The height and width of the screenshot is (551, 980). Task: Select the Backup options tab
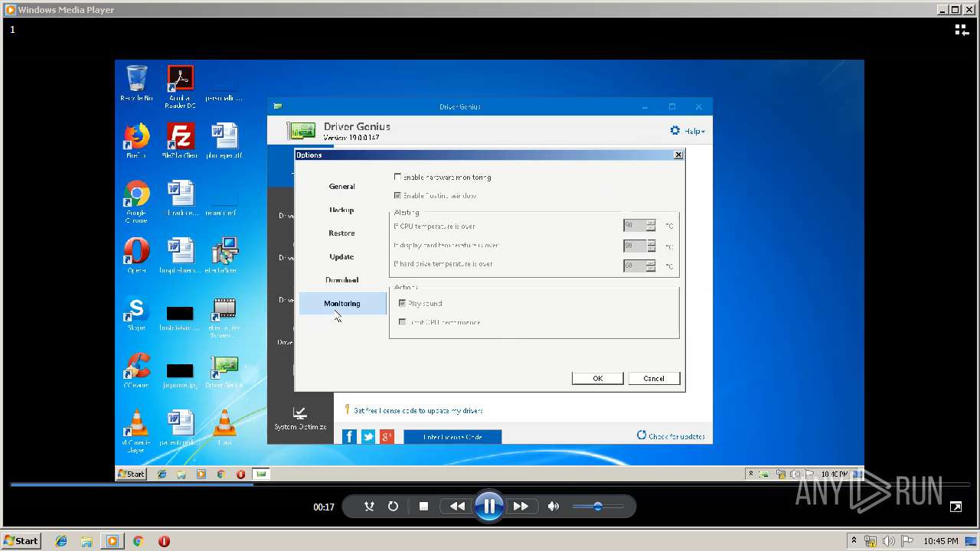point(341,210)
